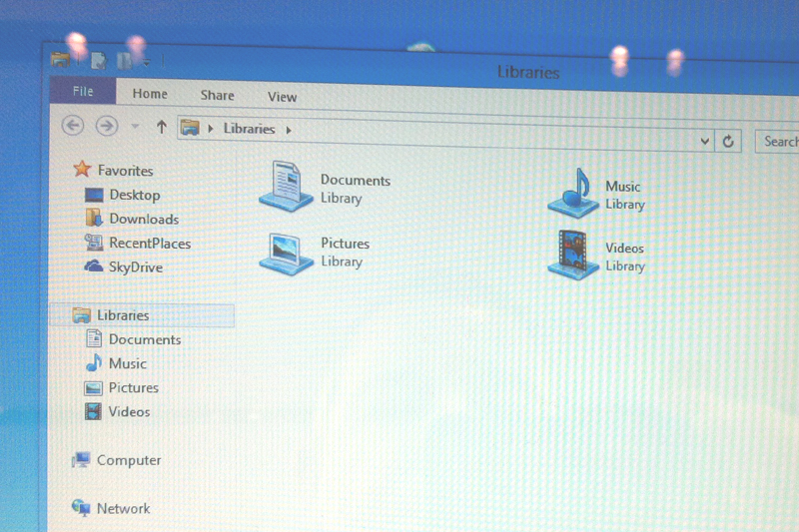The image size is (799, 532).
Task: Open the Documents library icon in main pane
Action: click(286, 187)
